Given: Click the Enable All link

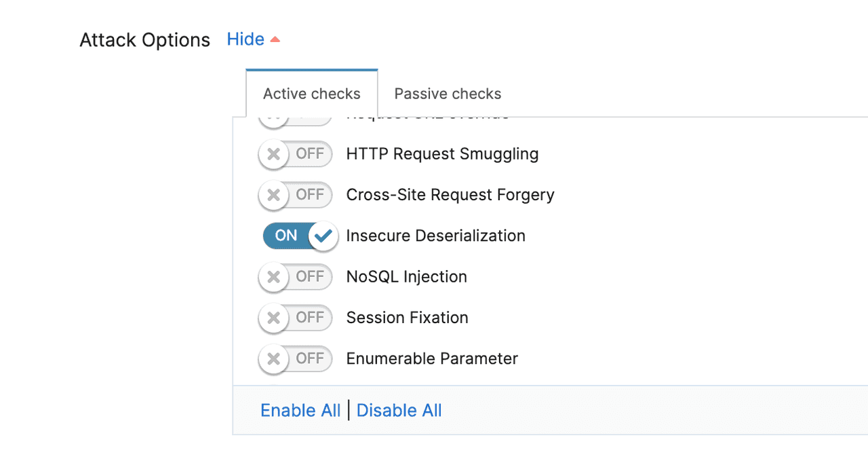Looking at the screenshot, I should tap(300, 410).
